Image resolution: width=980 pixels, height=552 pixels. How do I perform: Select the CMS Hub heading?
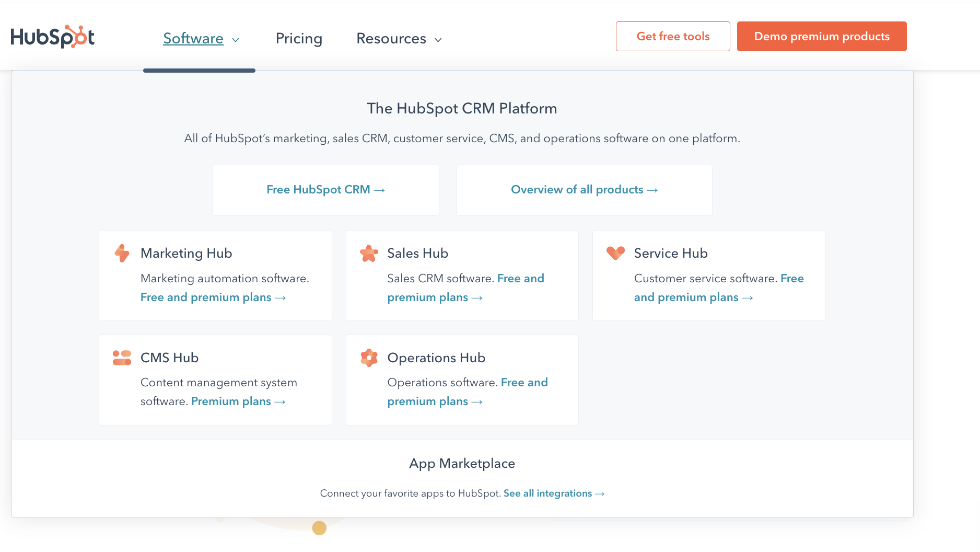[x=169, y=358]
